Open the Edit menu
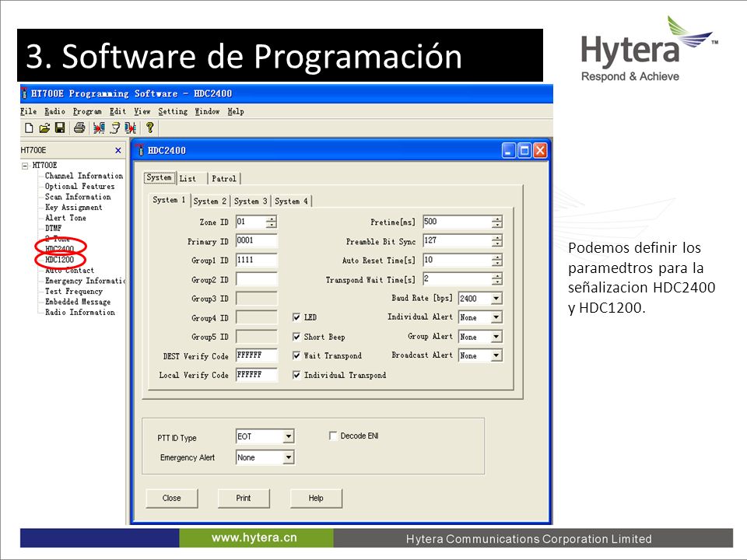The height and width of the screenshot is (560, 747). [x=117, y=111]
